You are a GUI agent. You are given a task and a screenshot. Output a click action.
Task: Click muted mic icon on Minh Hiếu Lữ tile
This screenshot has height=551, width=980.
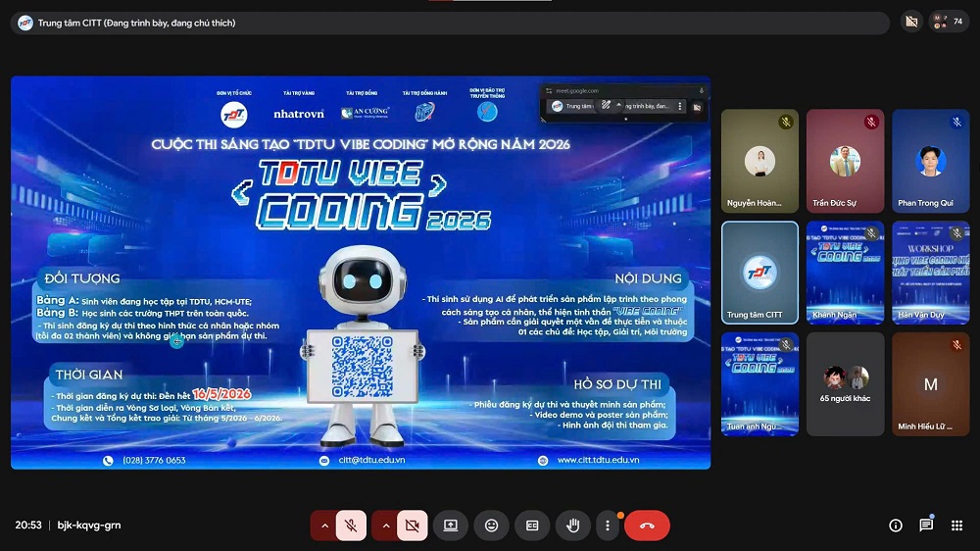[x=956, y=344]
